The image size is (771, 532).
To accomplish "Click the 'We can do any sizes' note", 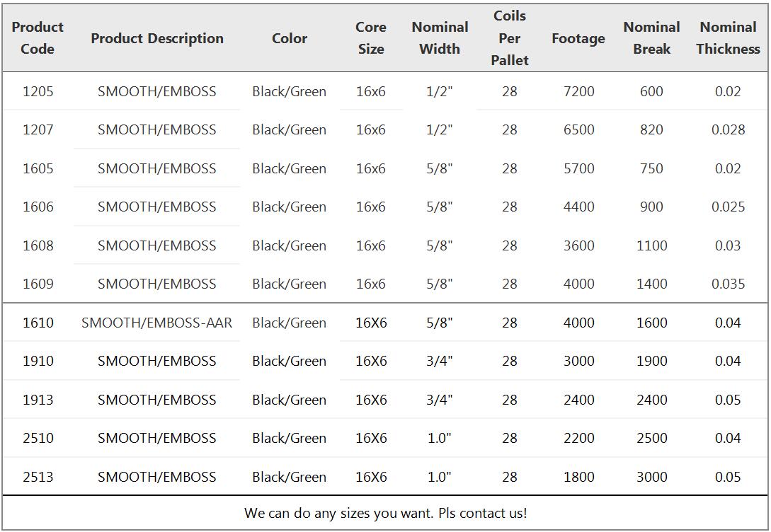I will pyautogui.click(x=385, y=514).
